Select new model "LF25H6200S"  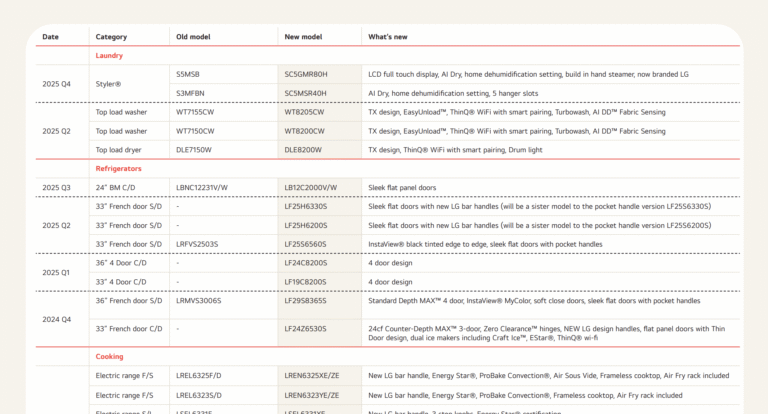[x=306, y=225]
